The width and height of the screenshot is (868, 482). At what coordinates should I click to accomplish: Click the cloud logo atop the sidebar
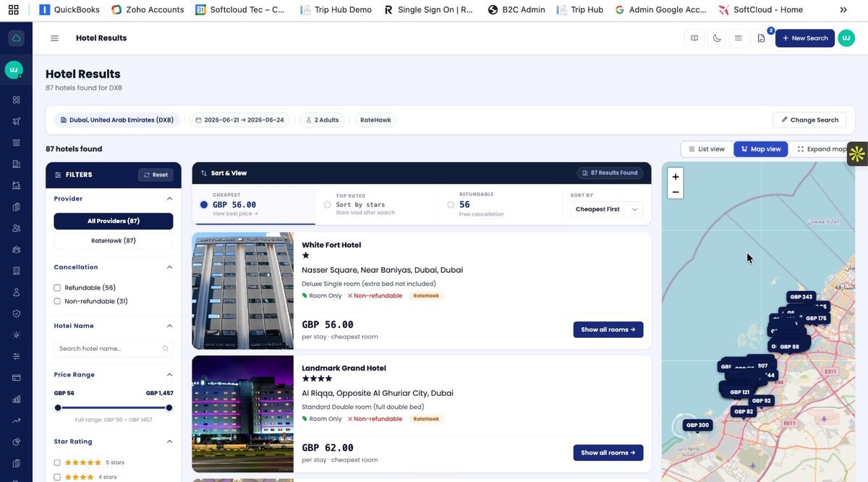(x=16, y=38)
